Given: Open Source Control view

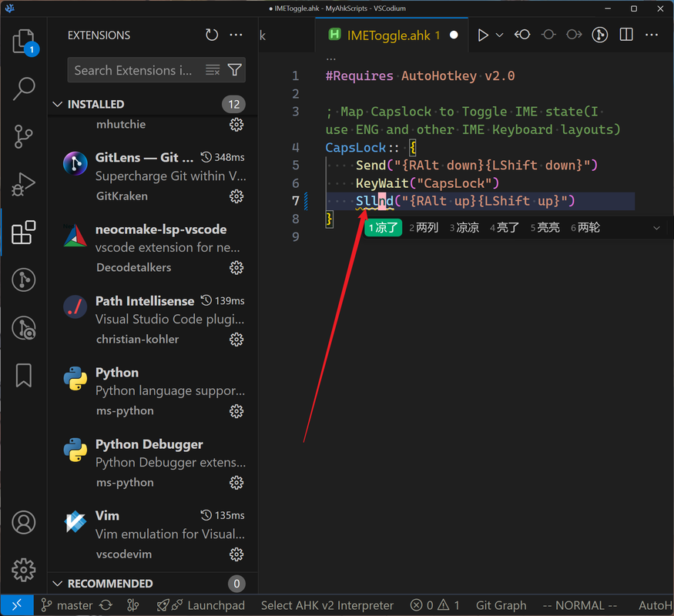Looking at the screenshot, I should (24, 136).
